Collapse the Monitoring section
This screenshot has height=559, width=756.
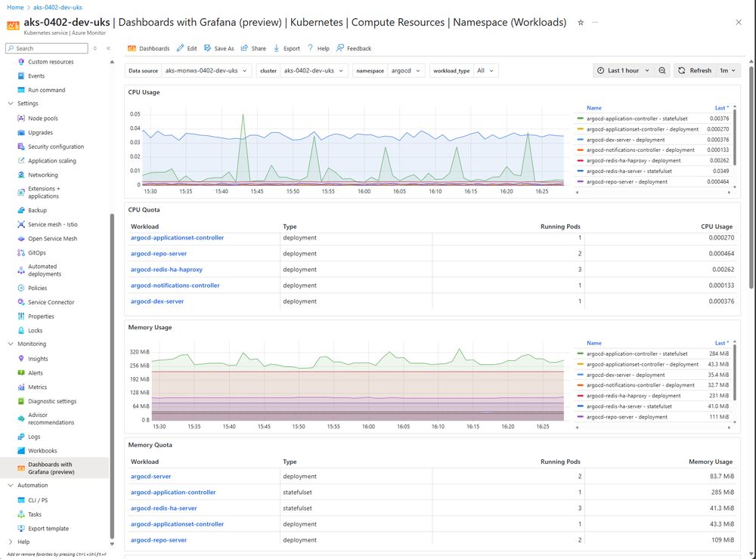click(x=11, y=344)
